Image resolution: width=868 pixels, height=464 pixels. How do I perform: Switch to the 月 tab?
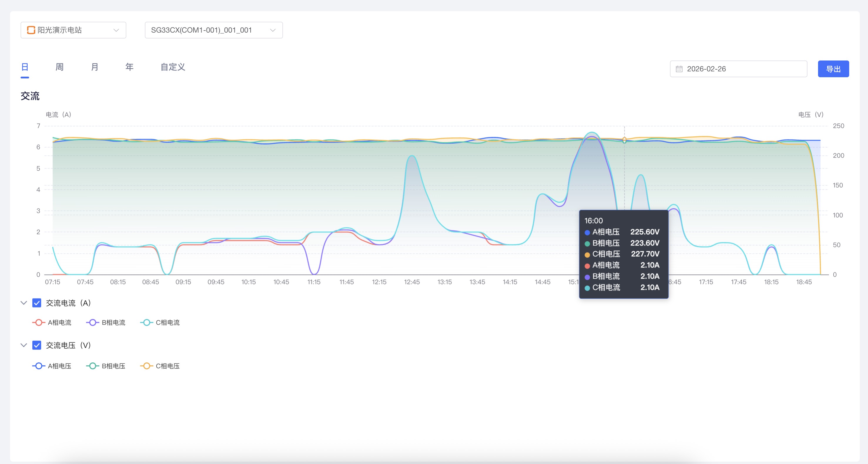[x=95, y=67]
